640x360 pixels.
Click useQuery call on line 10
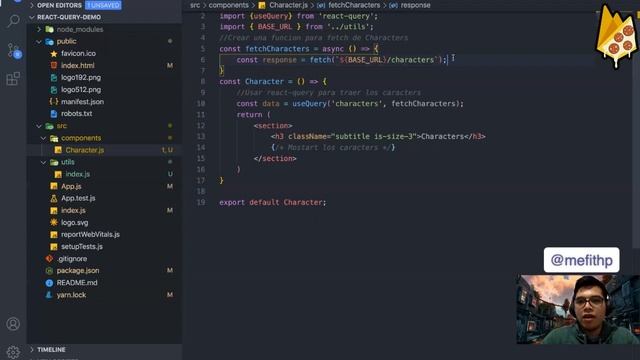309,104
